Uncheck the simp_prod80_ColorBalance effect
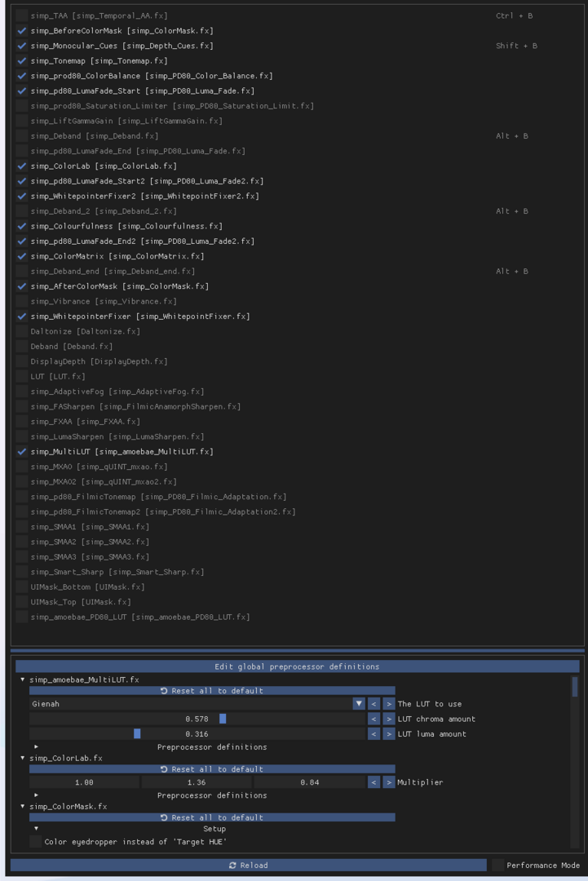The width and height of the screenshot is (588, 881). (x=22, y=76)
